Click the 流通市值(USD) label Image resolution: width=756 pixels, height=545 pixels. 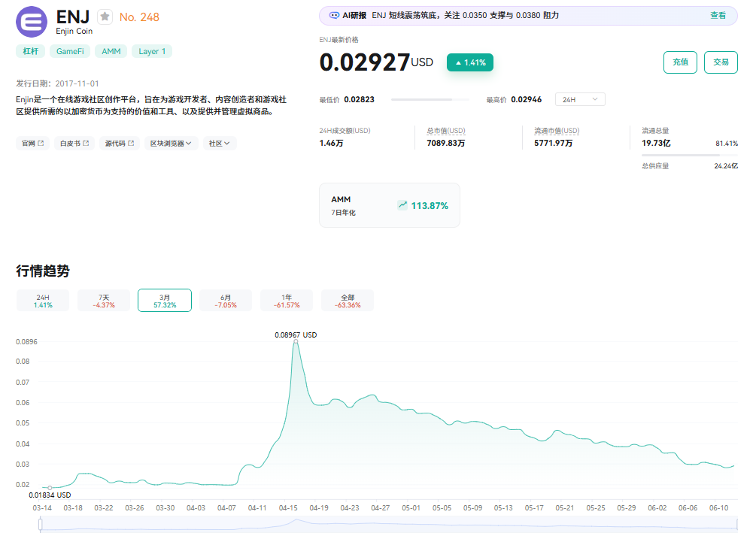[557, 131]
